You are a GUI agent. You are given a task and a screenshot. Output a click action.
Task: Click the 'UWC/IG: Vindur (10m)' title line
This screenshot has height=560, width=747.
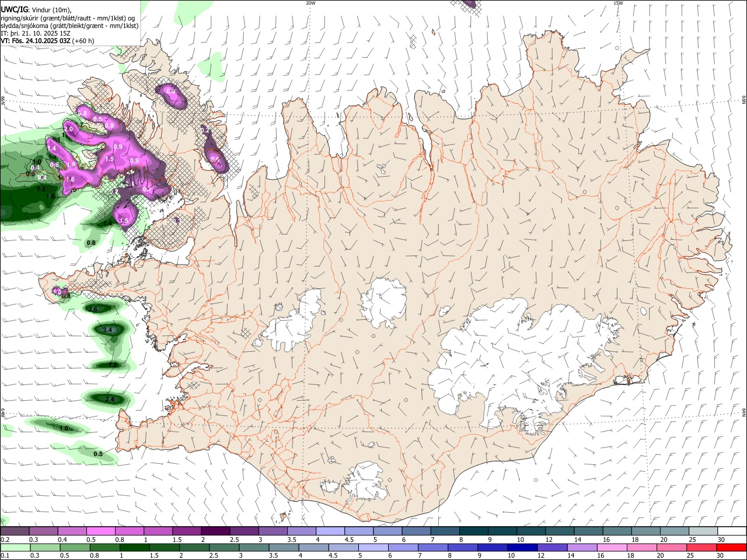point(36,9)
